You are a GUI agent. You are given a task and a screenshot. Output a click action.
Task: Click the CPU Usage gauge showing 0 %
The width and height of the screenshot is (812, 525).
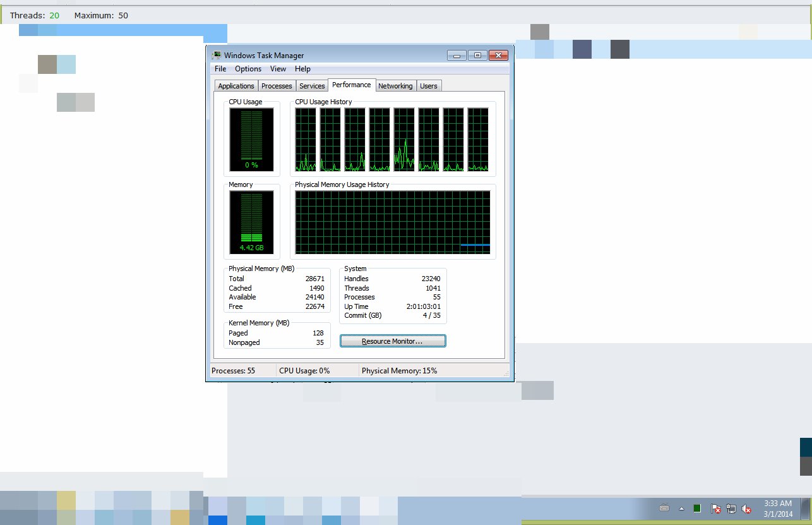(251, 139)
